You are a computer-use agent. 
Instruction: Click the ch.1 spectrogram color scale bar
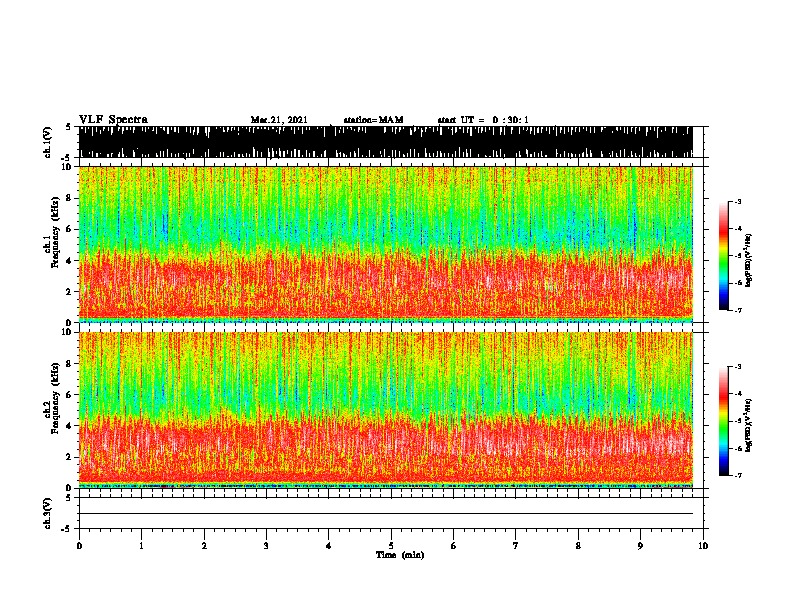724,256
